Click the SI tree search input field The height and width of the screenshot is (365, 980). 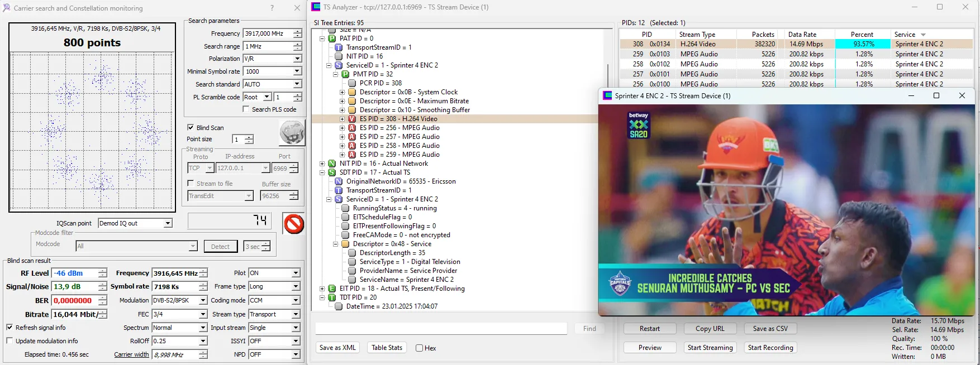point(441,329)
